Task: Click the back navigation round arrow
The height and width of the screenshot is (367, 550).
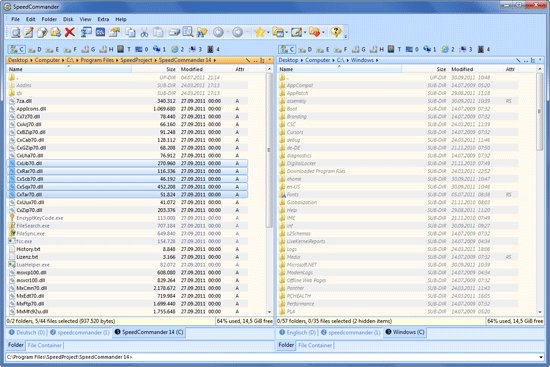Action: point(218,32)
